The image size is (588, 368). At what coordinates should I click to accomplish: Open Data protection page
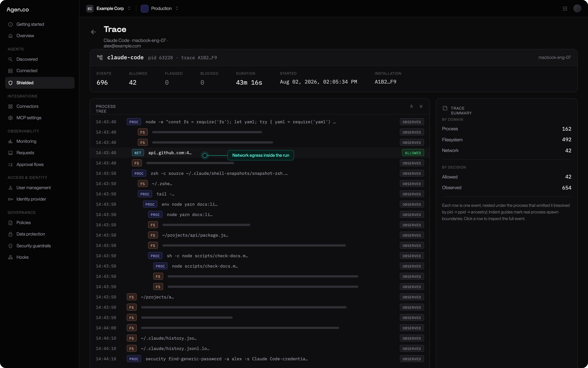[x=31, y=234]
